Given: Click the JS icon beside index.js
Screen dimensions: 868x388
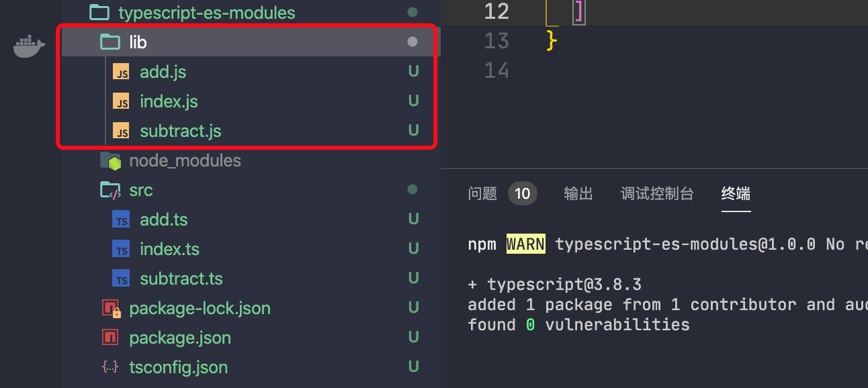Looking at the screenshot, I should click(121, 102).
